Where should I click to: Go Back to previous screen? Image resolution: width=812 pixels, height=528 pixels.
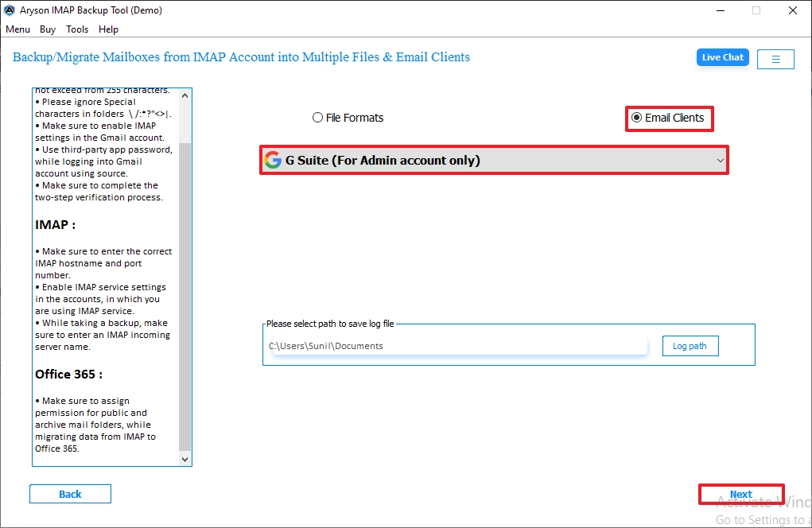(70, 494)
